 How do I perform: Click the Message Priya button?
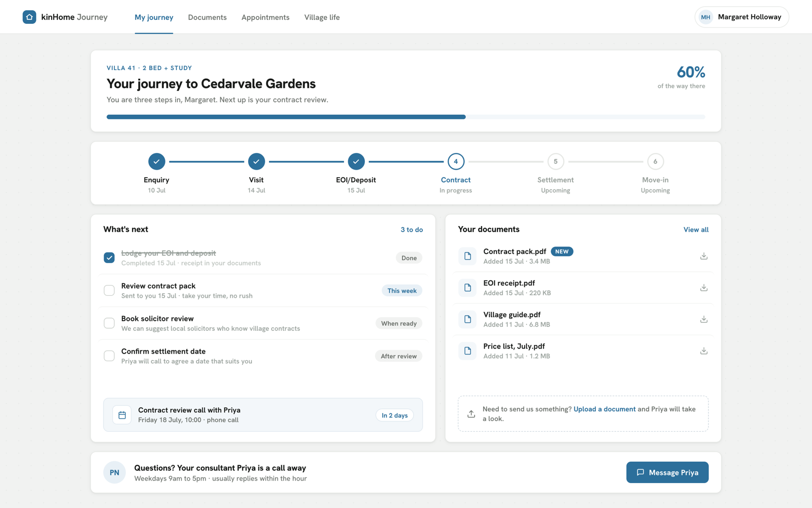point(667,472)
